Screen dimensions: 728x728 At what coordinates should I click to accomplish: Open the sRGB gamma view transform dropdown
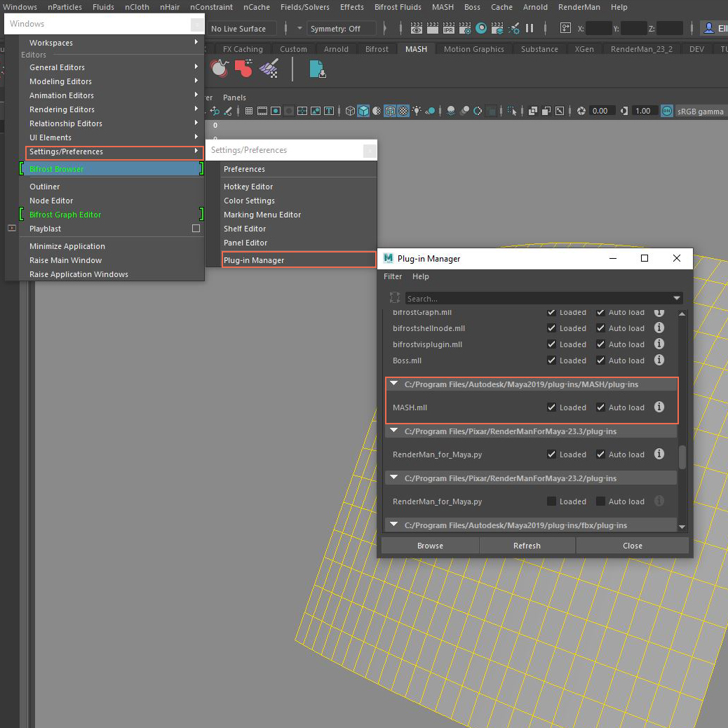tap(700, 112)
